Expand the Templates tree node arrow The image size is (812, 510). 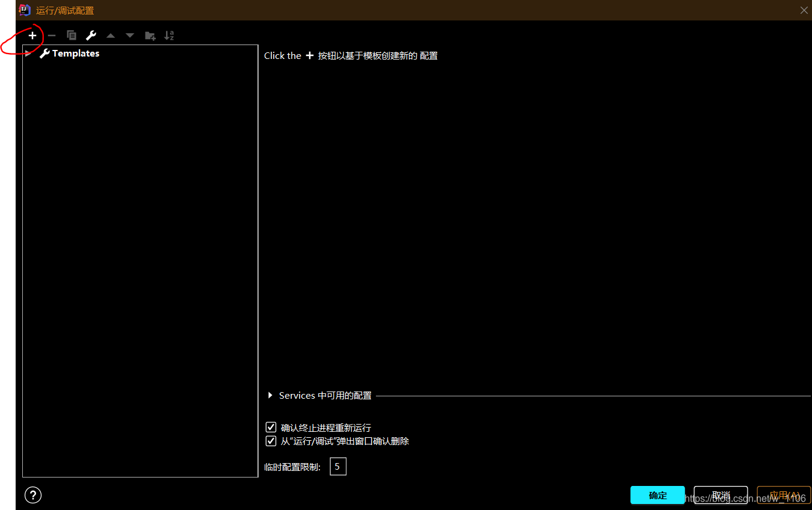click(x=28, y=54)
